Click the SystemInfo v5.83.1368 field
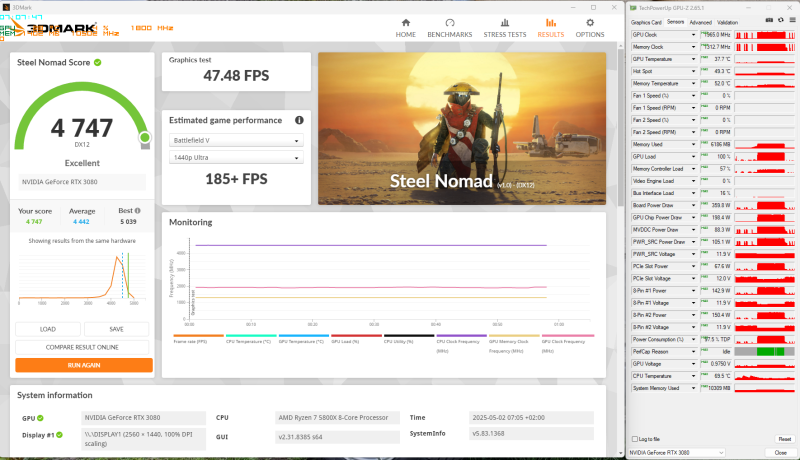This screenshot has width=800, height=460. 531,433
